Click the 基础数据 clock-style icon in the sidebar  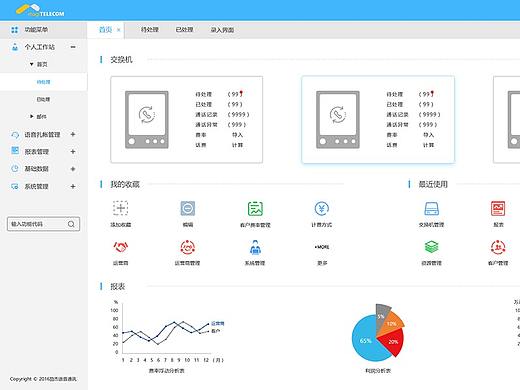[x=15, y=168]
